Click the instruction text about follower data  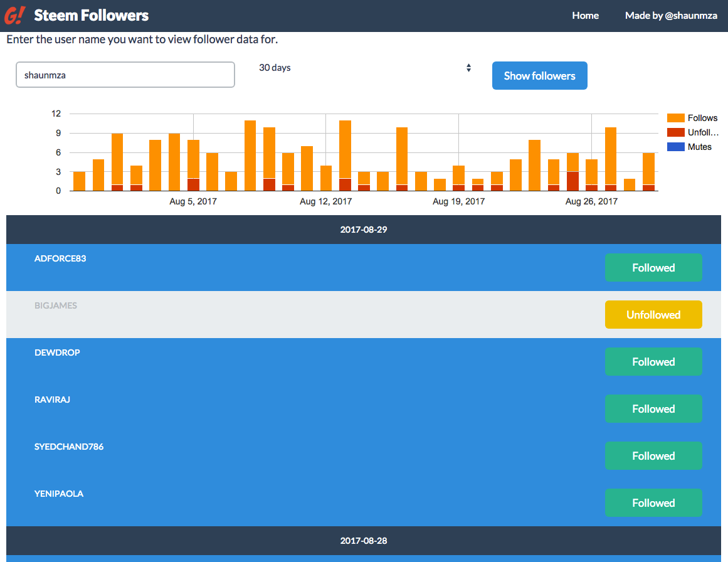coord(142,40)
